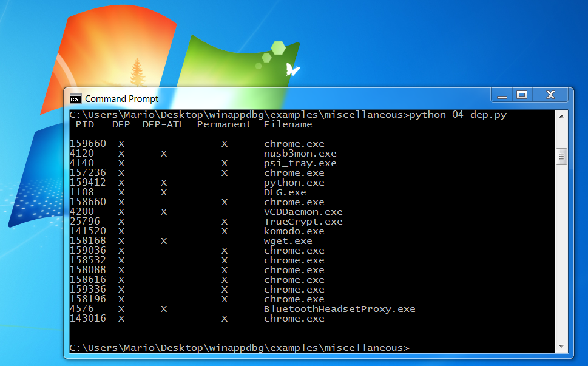Image resolution: width=588 pixels, height=366 pixels.
Task: Click VCDDaemon.exe filename
Action: point(303,212)
